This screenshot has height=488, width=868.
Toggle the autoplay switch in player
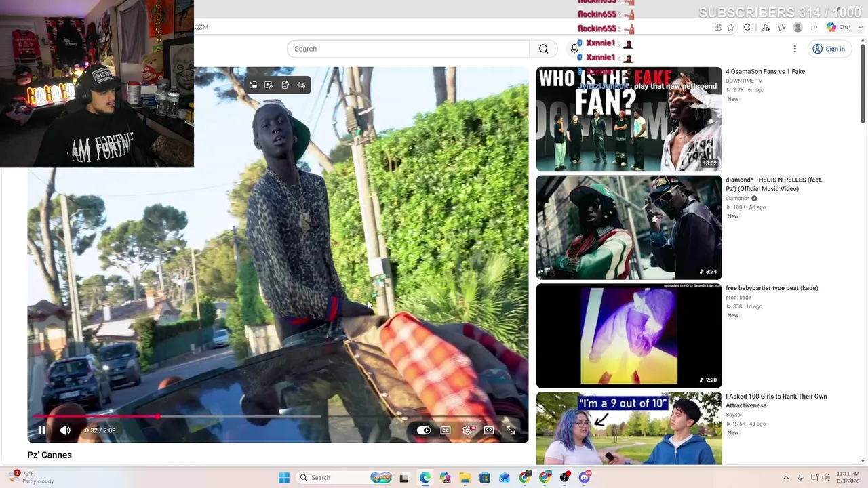(423, 430)
